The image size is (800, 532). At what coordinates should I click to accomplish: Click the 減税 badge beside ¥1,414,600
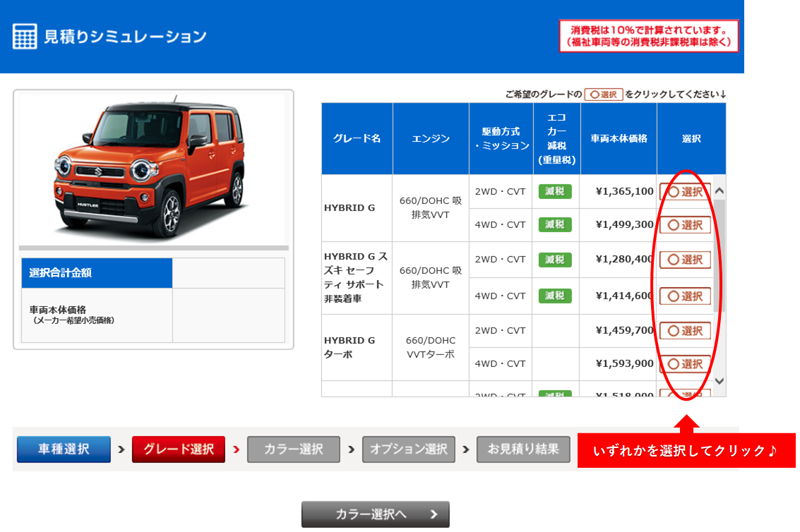(555, 296)
